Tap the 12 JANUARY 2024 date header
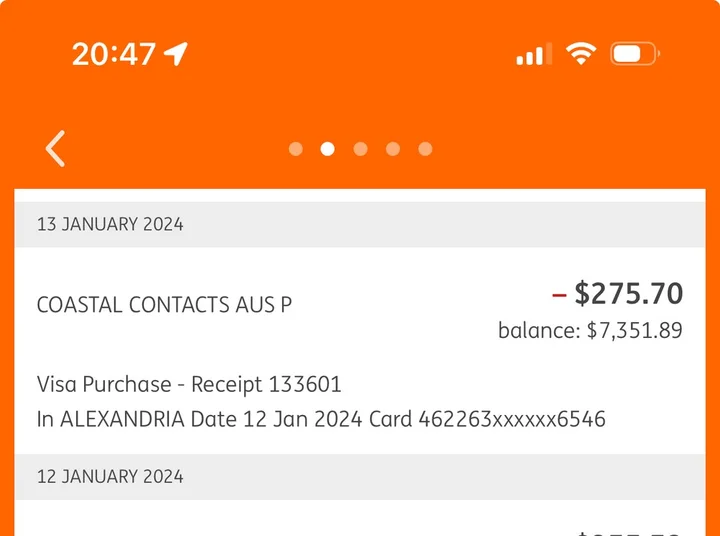The height and width of the screenshot is (536, 720). click(360, 477)
